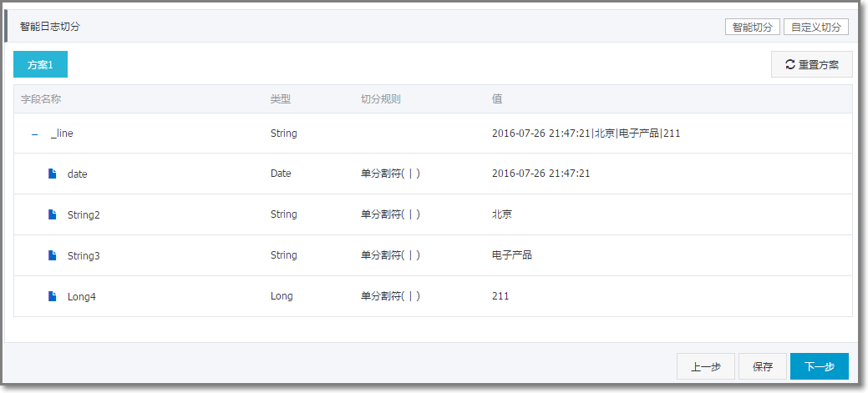868x393 pixels.
Task: Click the Long type of Long4 field
Action: tap(282, 296)
